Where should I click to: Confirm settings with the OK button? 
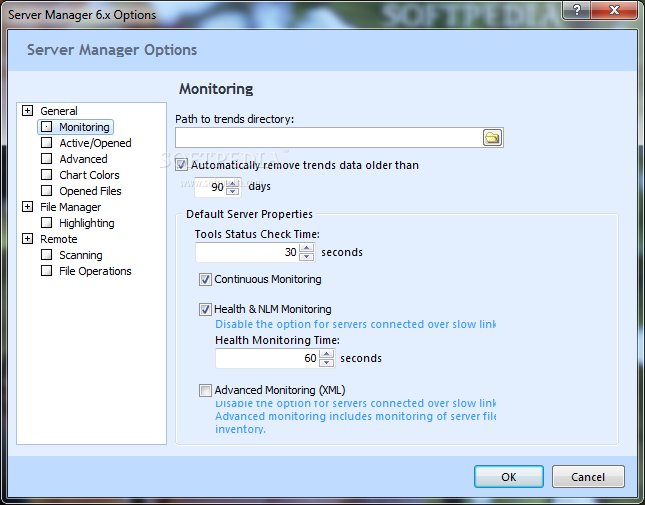coord(509,477)
